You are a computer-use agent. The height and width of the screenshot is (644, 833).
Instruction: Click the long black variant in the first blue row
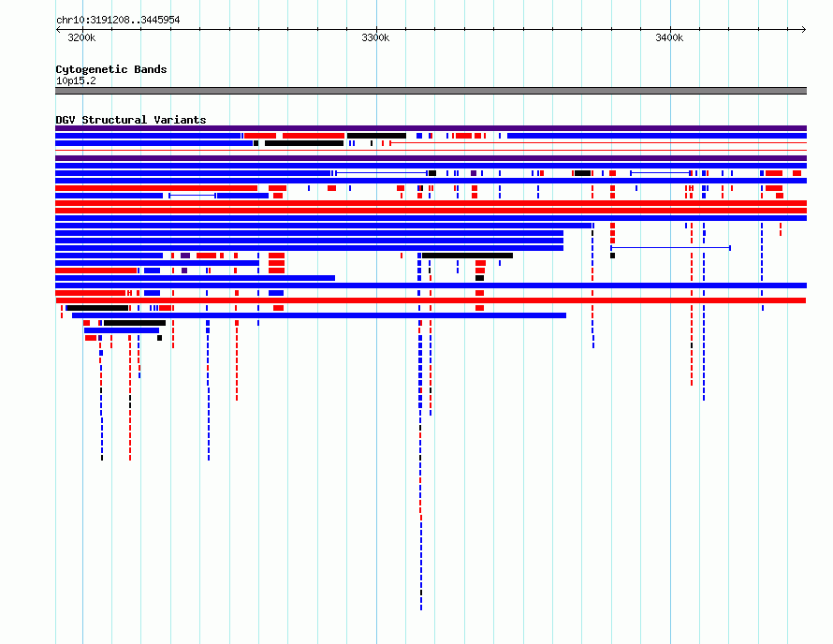[x=376, y=136]
